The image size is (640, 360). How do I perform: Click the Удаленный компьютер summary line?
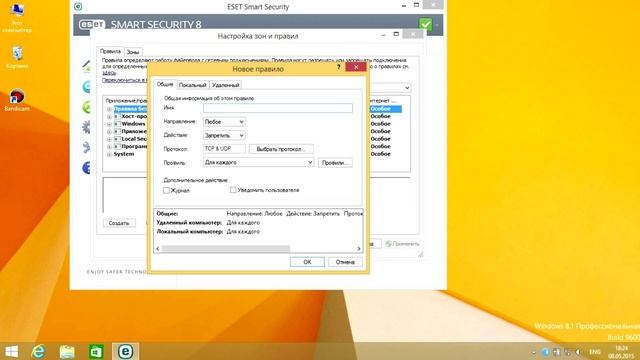coord(208,222)
